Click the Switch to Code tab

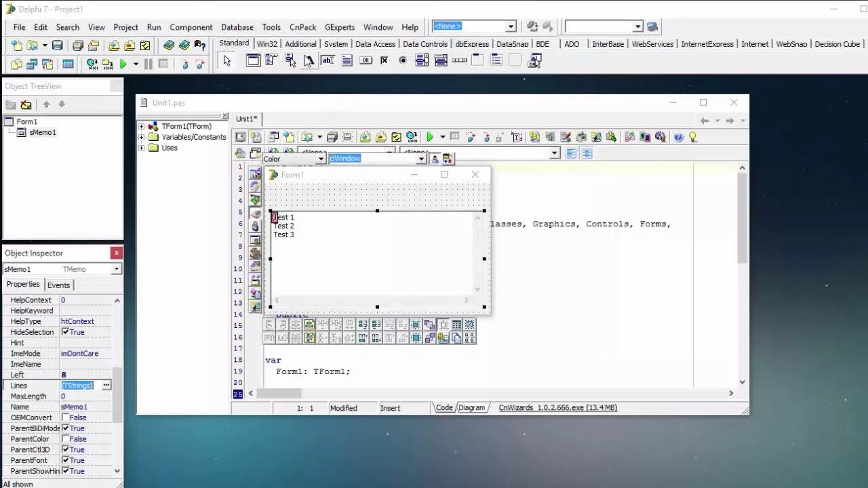444,407
